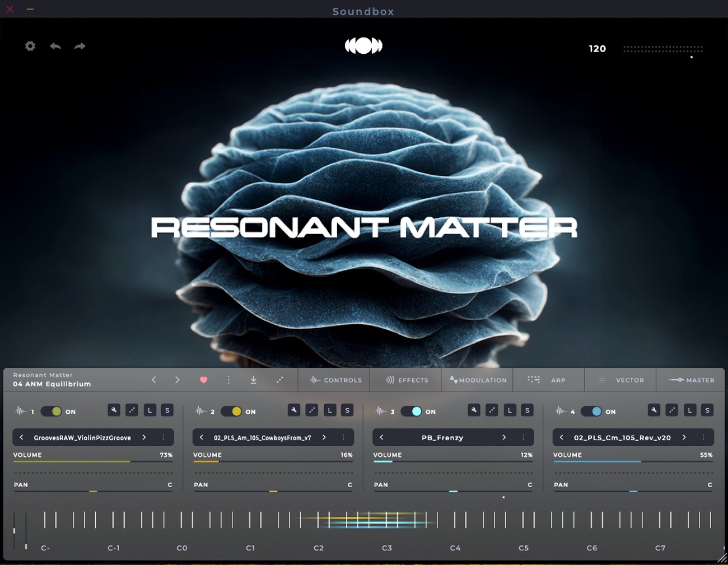
Task: Click the undo arrow icon
Action: coord(55,46)
